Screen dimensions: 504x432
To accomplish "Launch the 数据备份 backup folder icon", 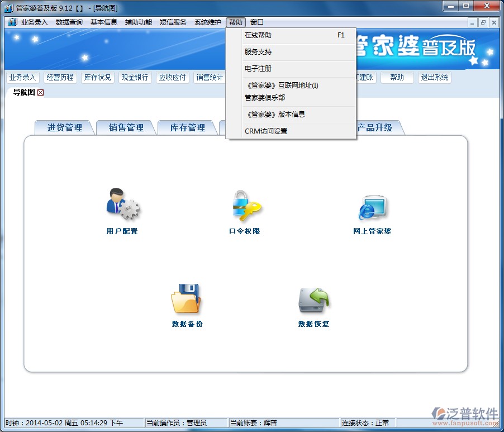I will pyautogui.click(x=186, y=299).
